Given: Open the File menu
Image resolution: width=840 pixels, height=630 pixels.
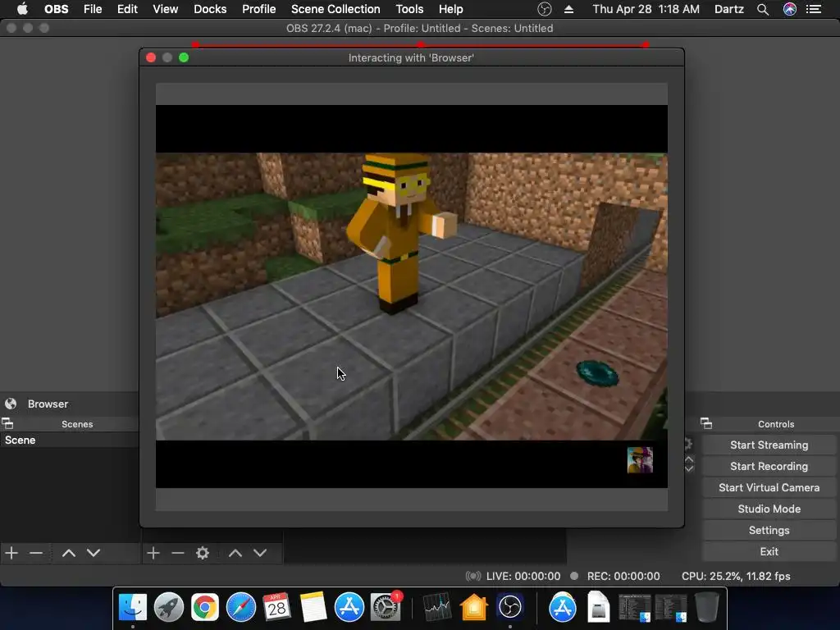Looking at the screenshot, I should click(93, 9).
